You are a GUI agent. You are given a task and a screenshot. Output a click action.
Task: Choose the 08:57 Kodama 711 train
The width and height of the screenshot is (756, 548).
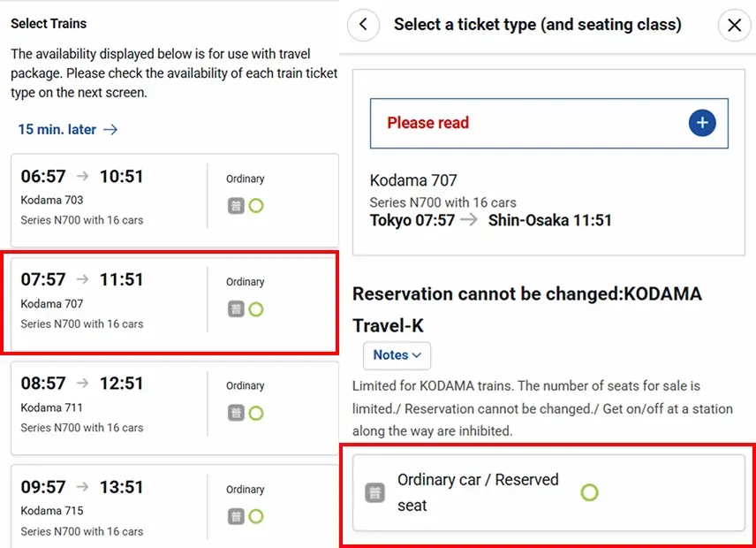click(106, 404)
